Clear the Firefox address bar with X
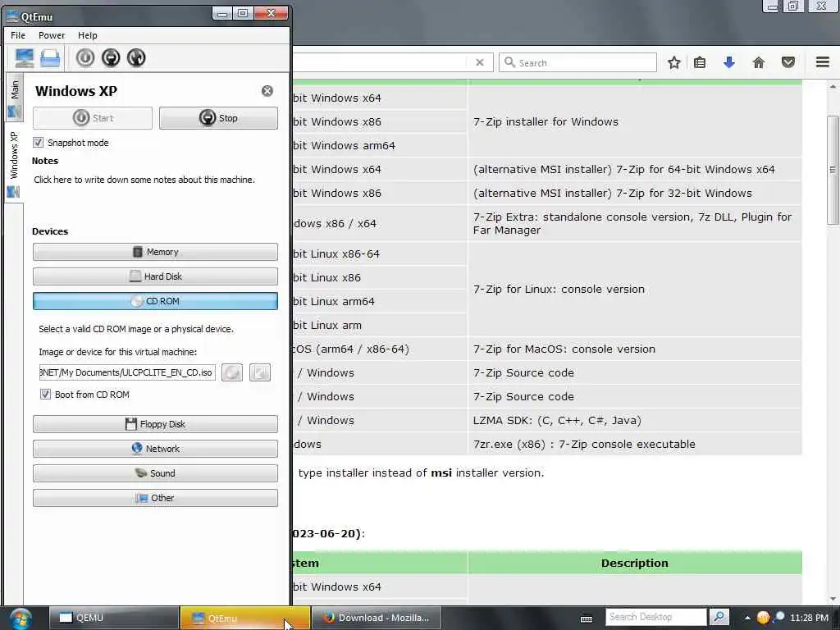 pyautogui.click(x=480, y=62)
